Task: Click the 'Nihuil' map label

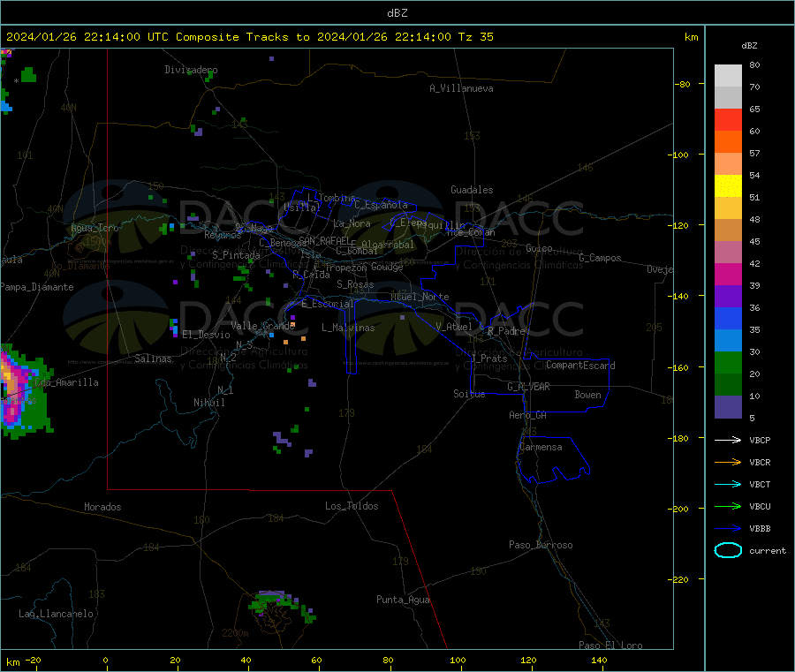Action: [x=208, y=403]
